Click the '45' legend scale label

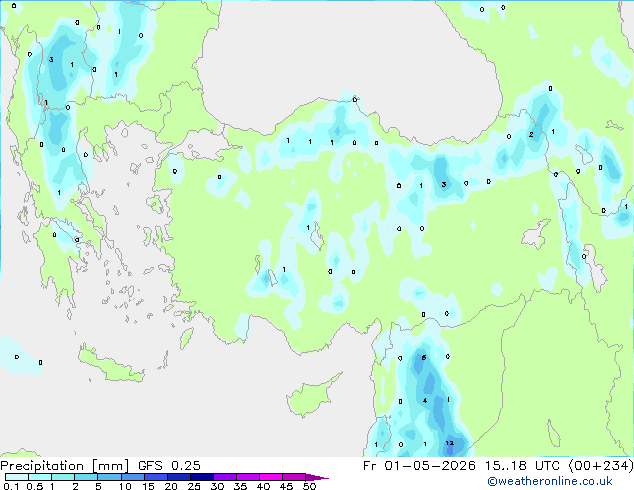[286, 486]
